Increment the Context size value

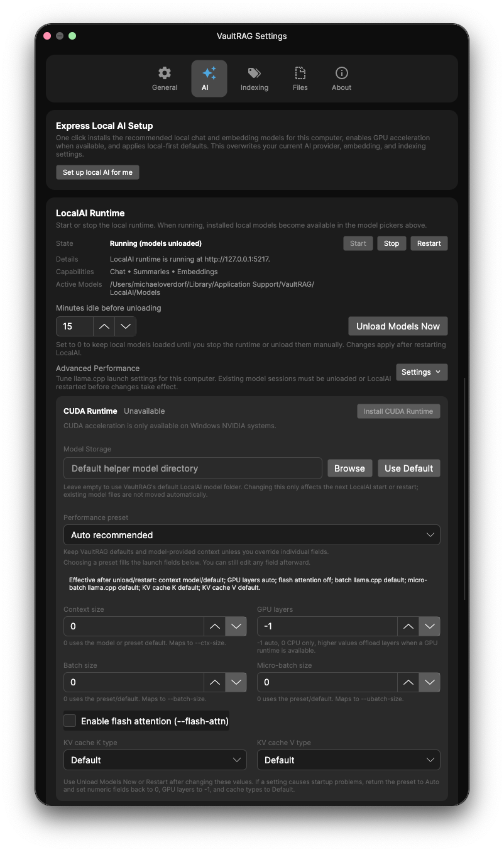tap(214, 626)
